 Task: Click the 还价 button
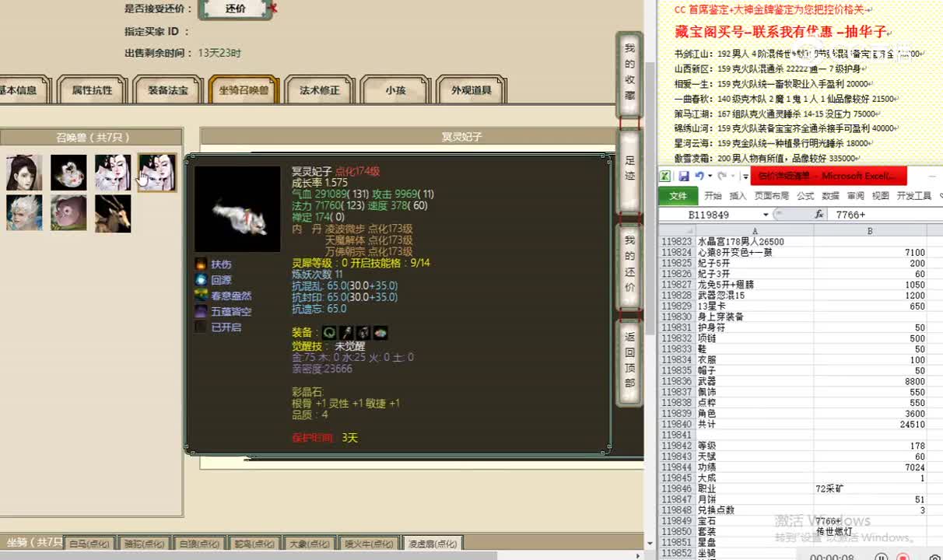coord(236,9)
